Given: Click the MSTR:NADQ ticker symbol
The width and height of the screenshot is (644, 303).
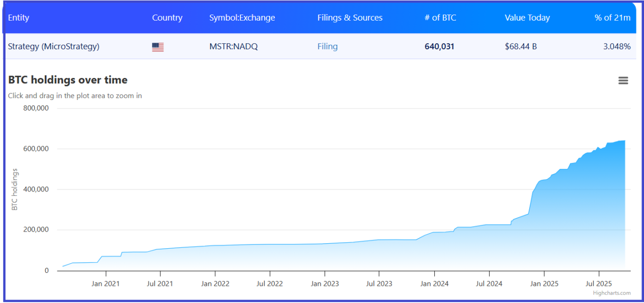Looking at the screenshot, I should coord(233,47).
